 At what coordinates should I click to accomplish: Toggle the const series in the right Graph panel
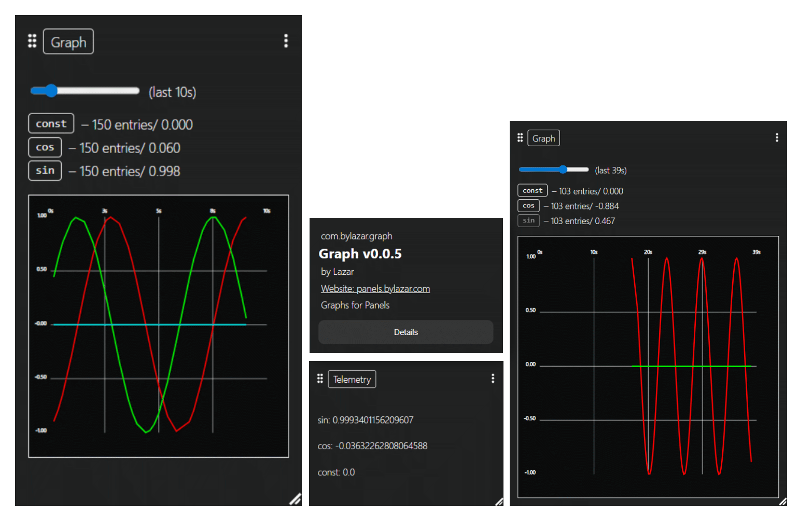click(533, 190)
